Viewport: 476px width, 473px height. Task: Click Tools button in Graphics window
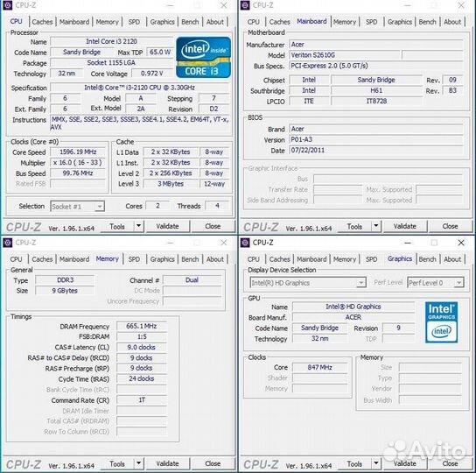pyautogui.click(x=354, y=464)
